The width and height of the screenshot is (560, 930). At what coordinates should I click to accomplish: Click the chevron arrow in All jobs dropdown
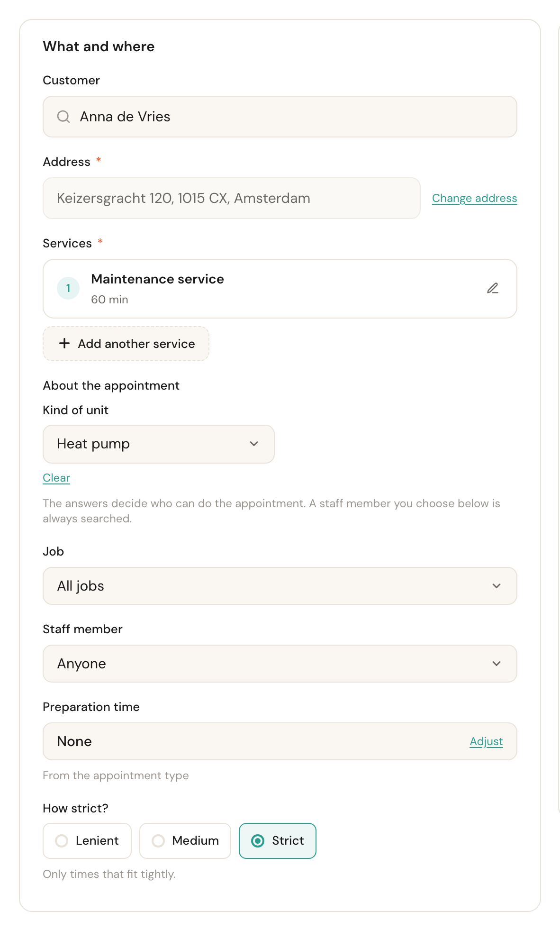point(497,586)
